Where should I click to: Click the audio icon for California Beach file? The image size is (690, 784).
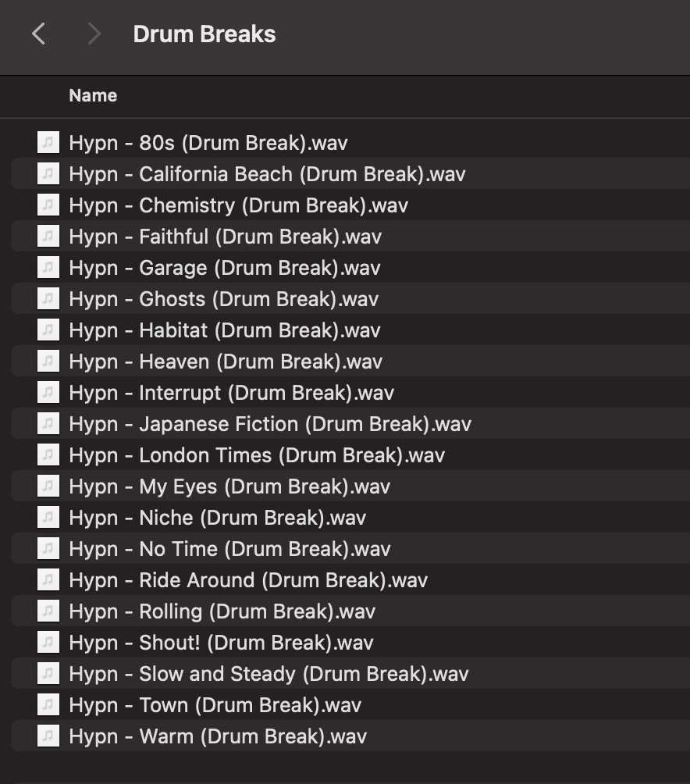click(x=48, y=174)
